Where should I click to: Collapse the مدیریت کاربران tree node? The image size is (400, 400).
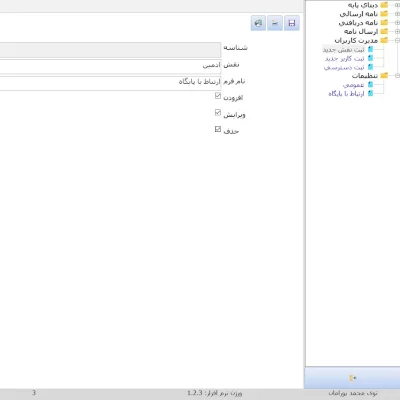click(x=397, y=40)
